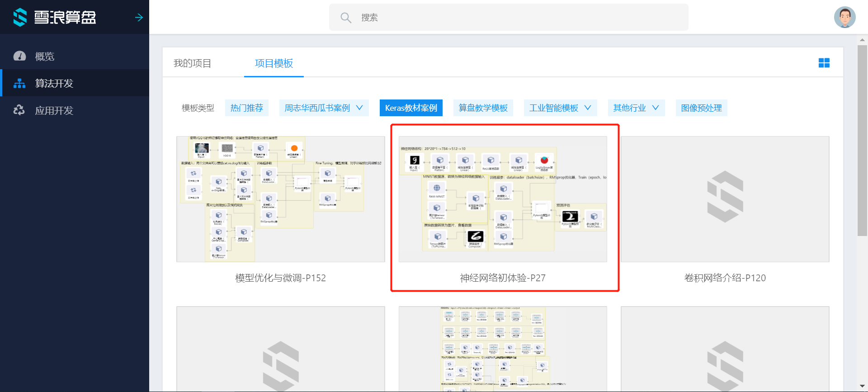This screenshot has height=392, width=868.
Task: Switch to the 我的项目 tab
Action: point(192,63)
